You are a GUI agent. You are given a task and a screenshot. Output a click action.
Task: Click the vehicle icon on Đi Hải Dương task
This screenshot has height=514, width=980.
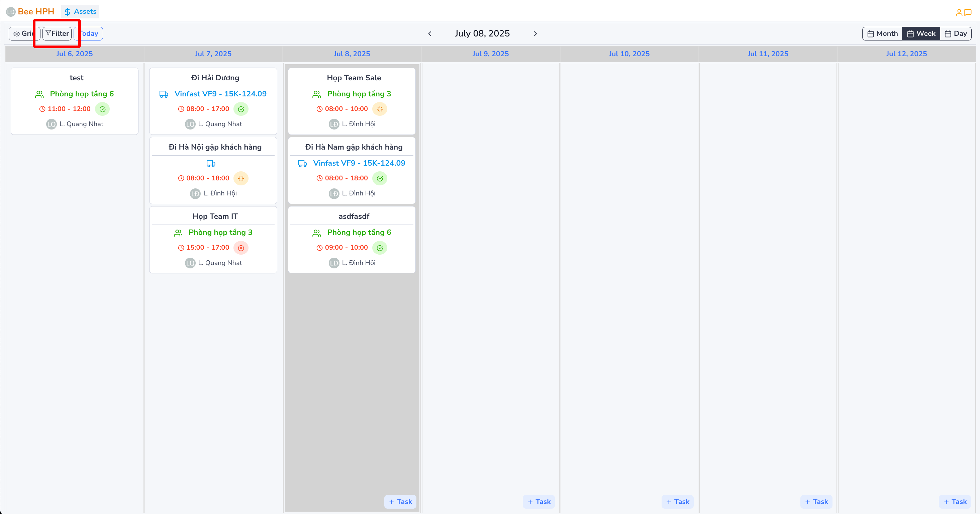[x=164, y=94]
